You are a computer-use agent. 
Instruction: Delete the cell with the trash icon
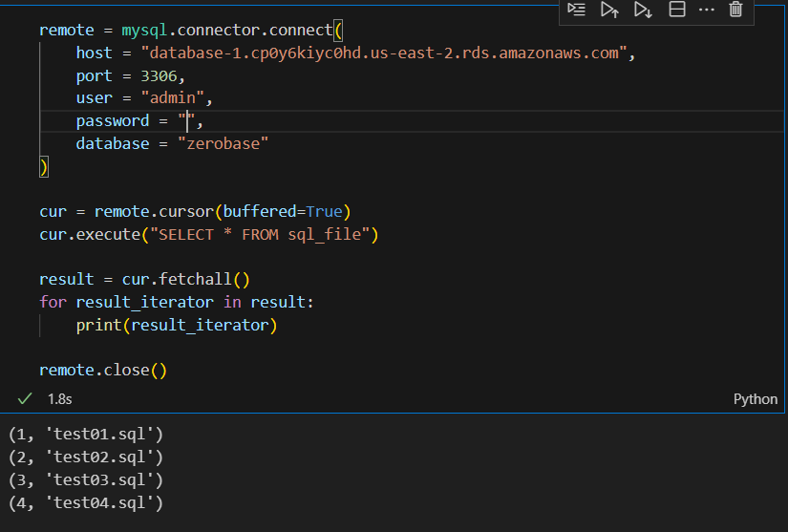click(x=735, y=10)
